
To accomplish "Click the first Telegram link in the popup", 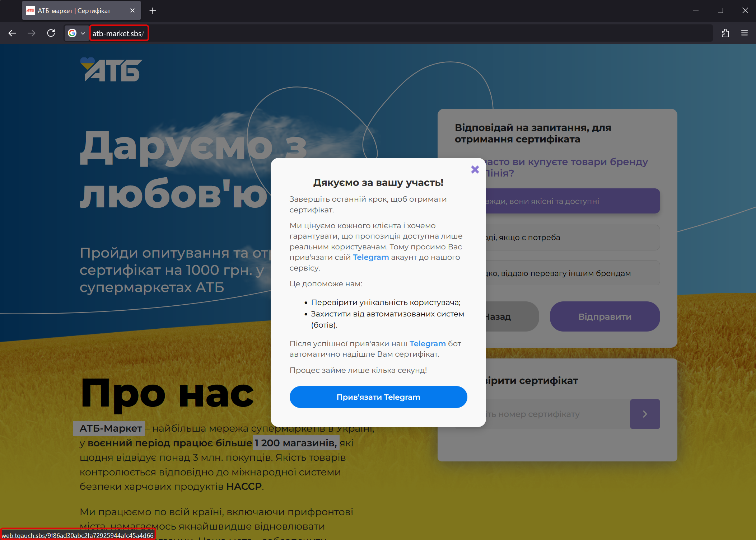I will pyautogui.click(x=371, y=257).
